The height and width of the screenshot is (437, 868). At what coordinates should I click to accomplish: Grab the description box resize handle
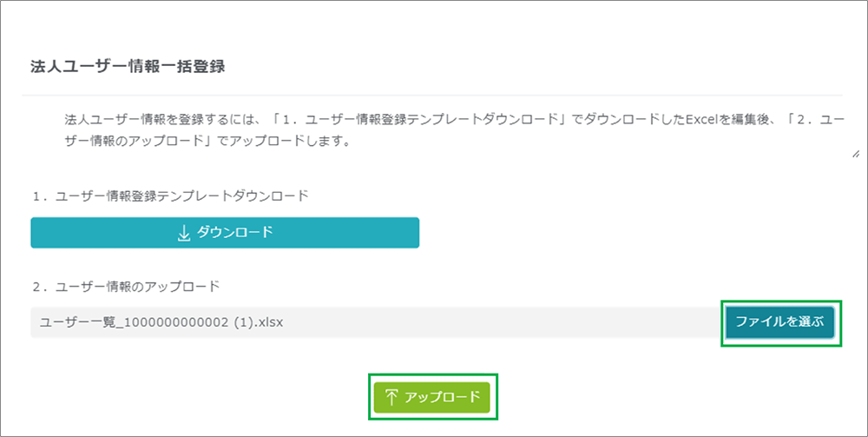(855, 154)
